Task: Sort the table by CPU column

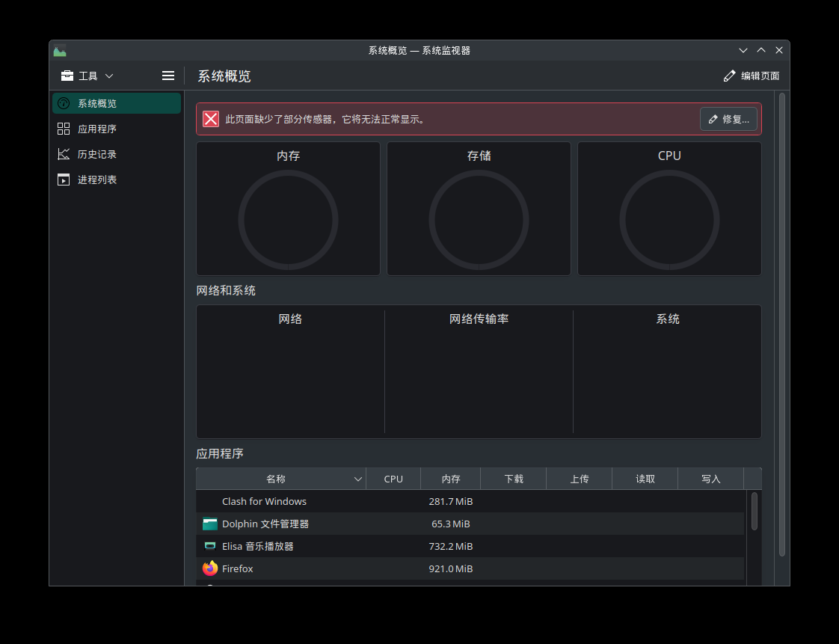Action: pyautogui.click(x=393, y=479)
